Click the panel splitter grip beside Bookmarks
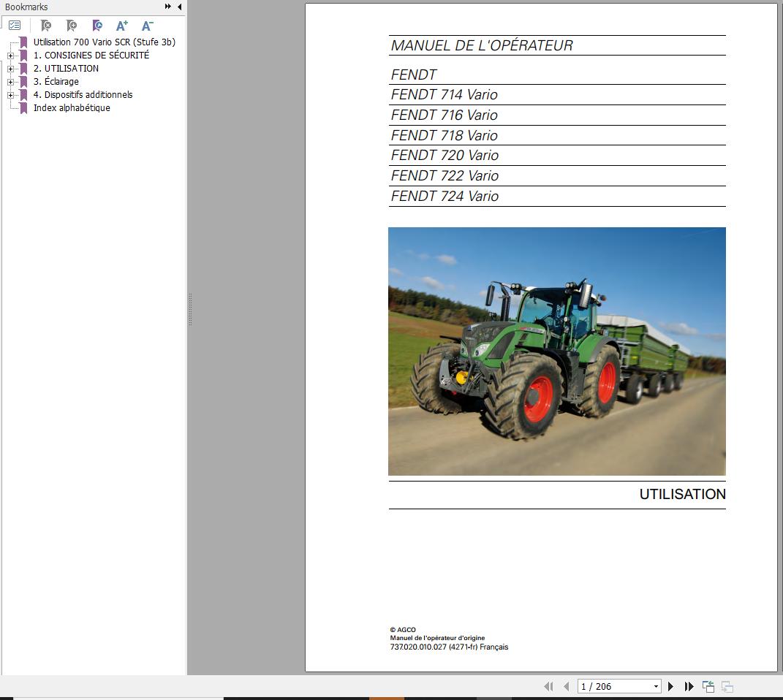This screenshot has height=700, width=783. pyautogui.click(x=190, y=309)
